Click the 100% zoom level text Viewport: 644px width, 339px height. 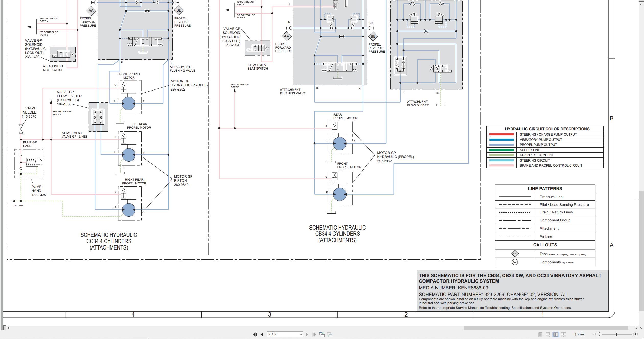tap(579, 334)
